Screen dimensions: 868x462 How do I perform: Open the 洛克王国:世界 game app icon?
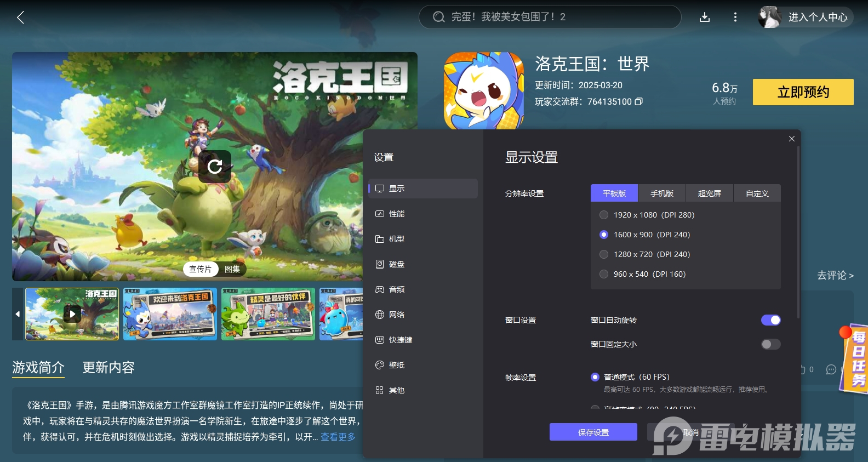pyautogui.click(x=484, y=91)
